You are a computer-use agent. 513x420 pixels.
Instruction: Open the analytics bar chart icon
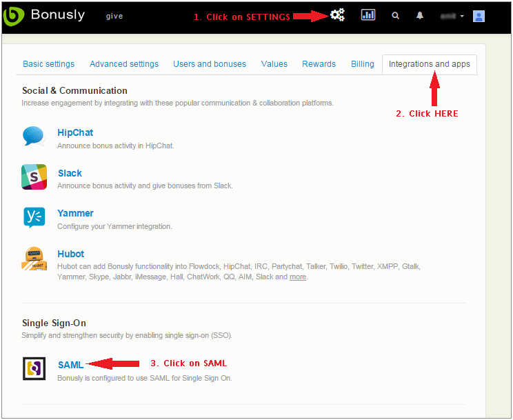(368, 15)
